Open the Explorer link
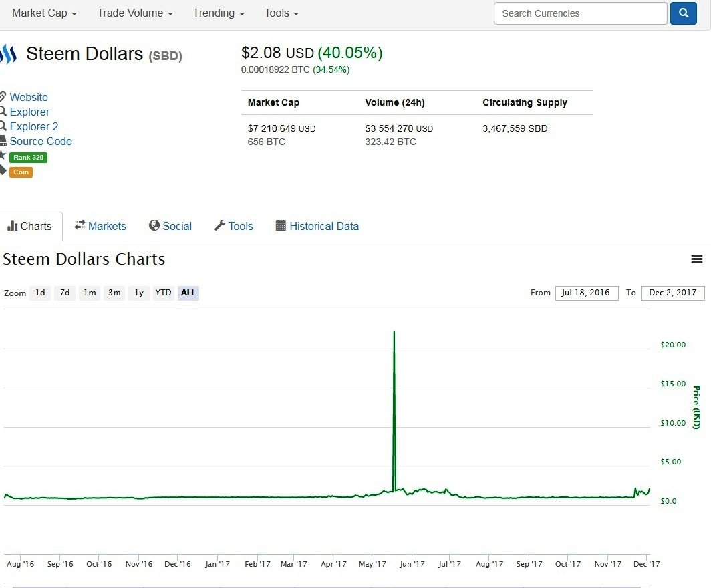 [x=29, y=112]
